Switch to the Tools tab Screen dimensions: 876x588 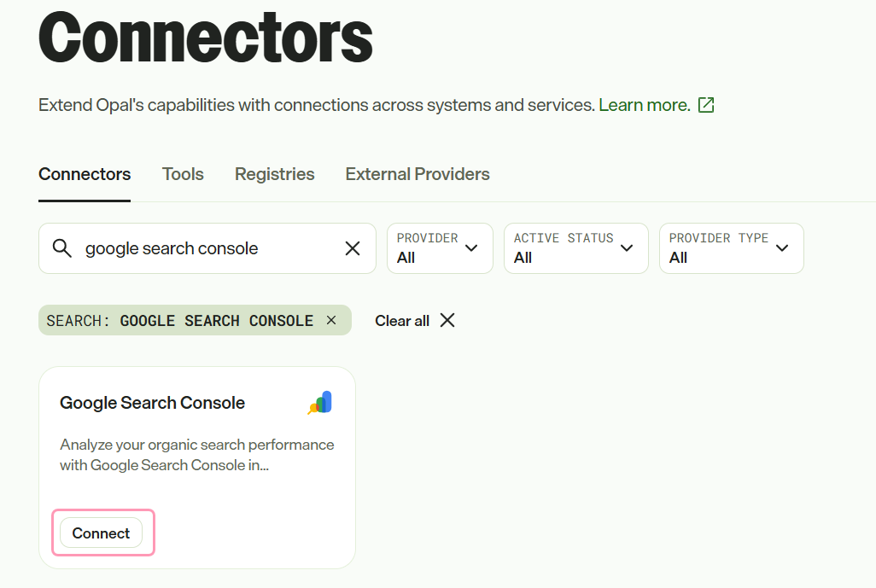pyautogui.click(x=183, y=174)
